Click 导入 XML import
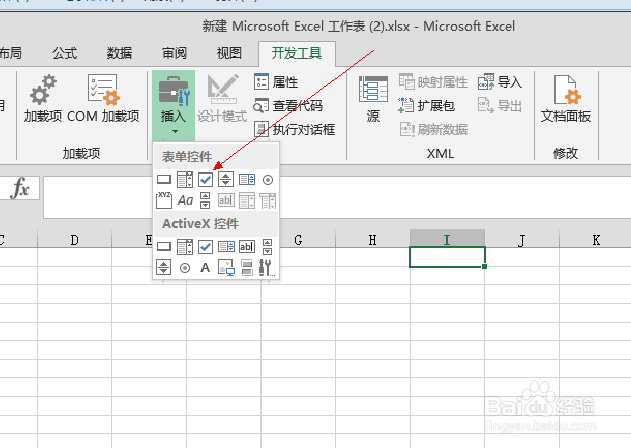 pyautogui.click(x=499, y=82)
